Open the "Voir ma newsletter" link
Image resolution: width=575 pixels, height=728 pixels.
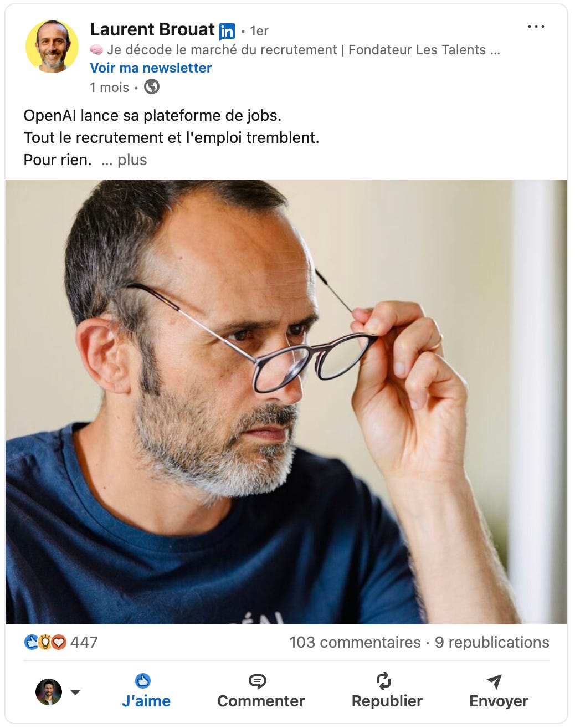pyautogui.click(x=151, y=68)
